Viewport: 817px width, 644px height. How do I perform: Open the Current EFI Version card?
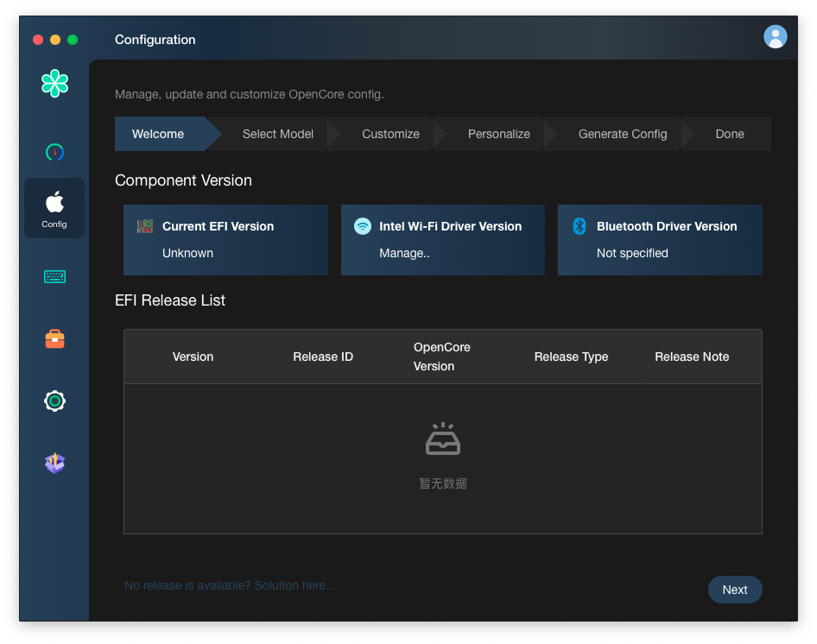[x=225, y=240]
